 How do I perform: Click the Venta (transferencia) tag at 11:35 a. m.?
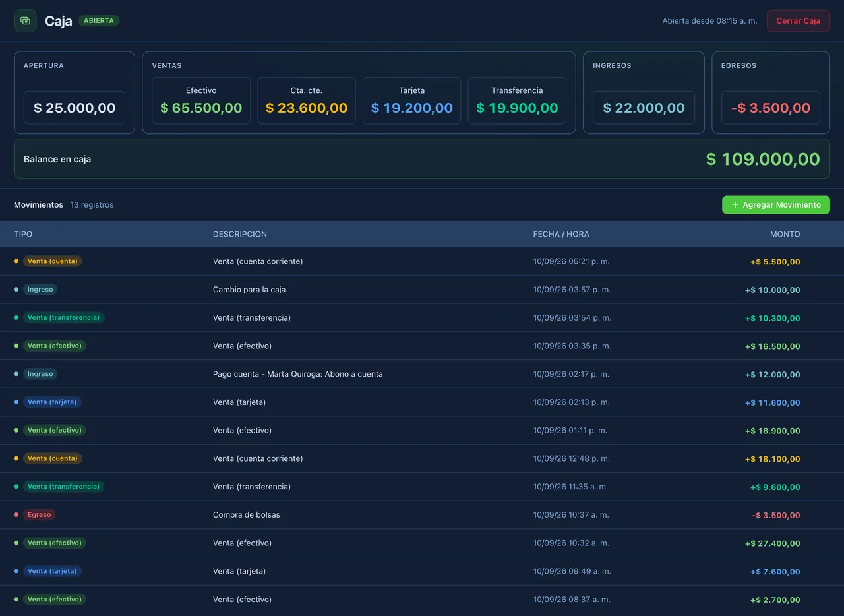coord(63,487)
